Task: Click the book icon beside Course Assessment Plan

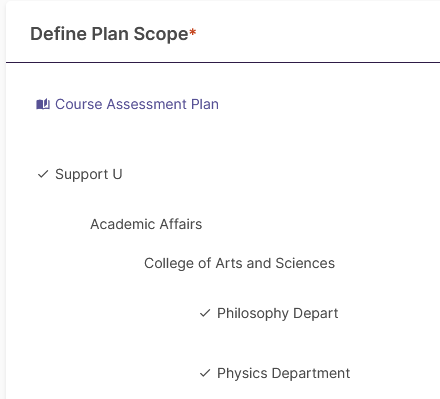Action: (x=43, y=104)
